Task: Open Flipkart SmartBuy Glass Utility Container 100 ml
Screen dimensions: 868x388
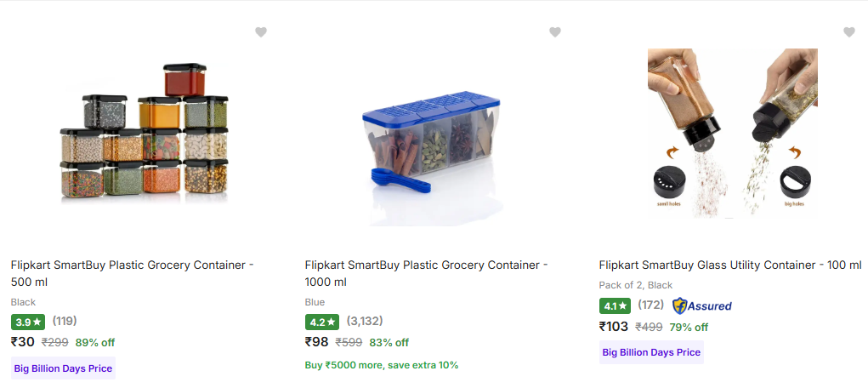Action: (x=729, y=265)
